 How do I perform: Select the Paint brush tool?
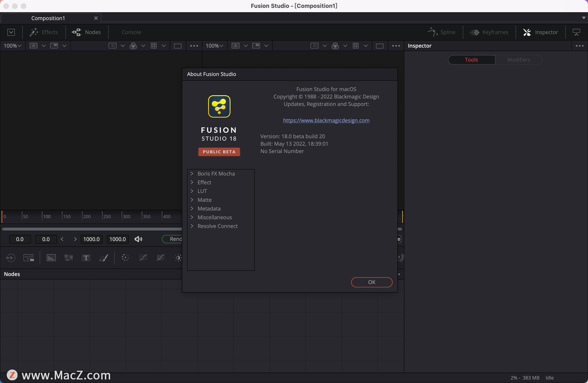click(104, 258)
